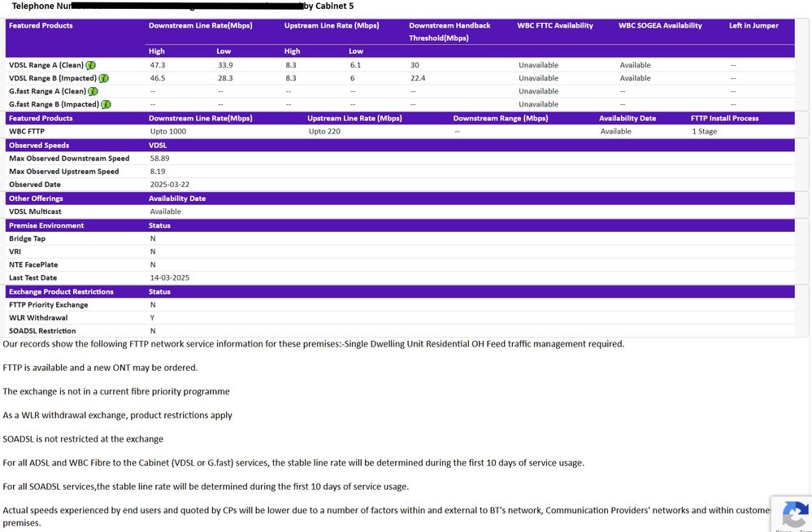Click the WLR Withdrawal status Y value

152,318
